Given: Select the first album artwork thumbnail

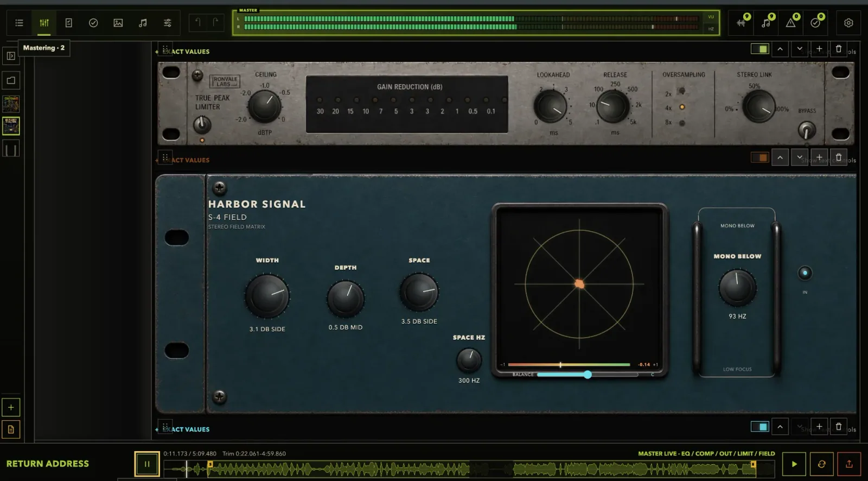Looking at the screenshot, I should point(11,104).
